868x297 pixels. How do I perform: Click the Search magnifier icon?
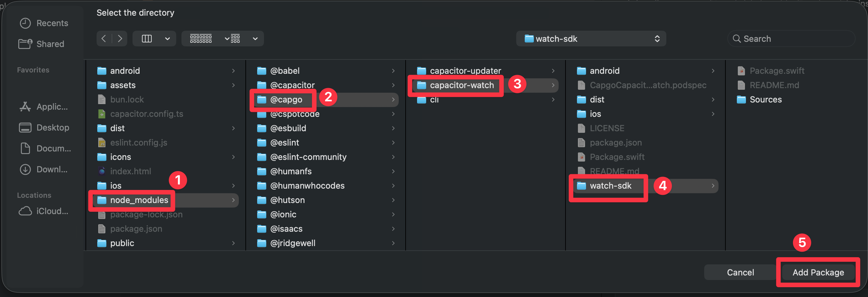point(736,39)
